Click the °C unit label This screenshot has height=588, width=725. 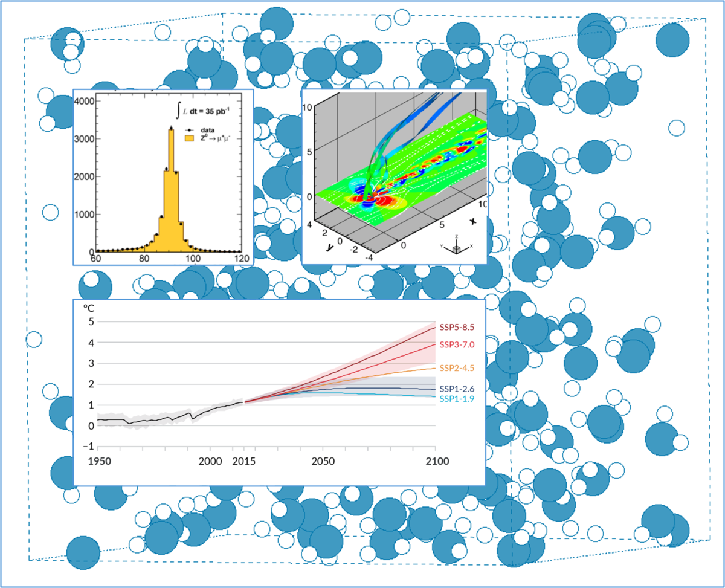click(89, 308)
